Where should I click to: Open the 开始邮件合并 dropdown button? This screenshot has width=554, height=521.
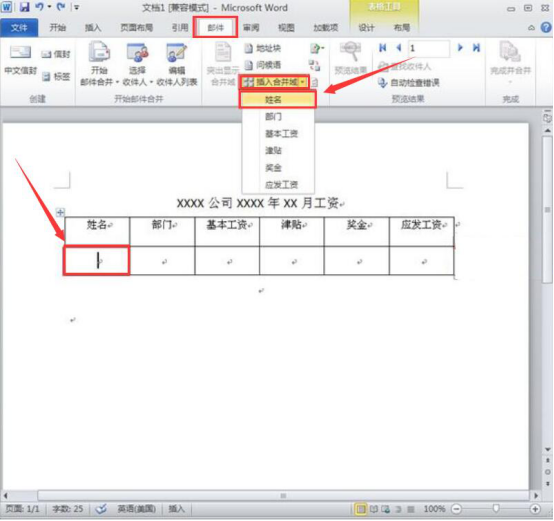pos(99,64)
